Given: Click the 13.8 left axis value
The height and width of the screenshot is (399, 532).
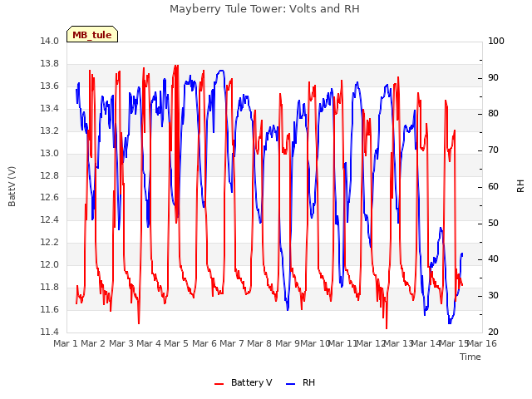Looking at the screenshot, I should 49,63.
